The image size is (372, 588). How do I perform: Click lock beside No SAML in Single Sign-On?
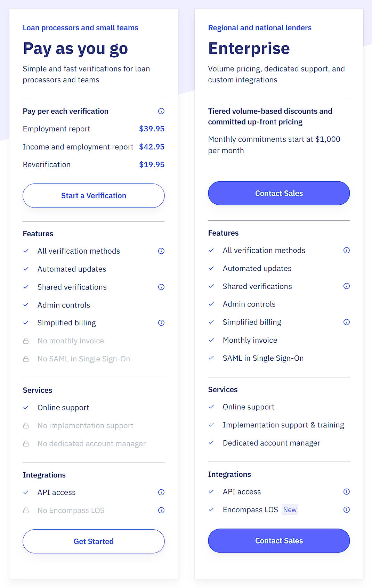pyautogui.click(x=26, y=359)
